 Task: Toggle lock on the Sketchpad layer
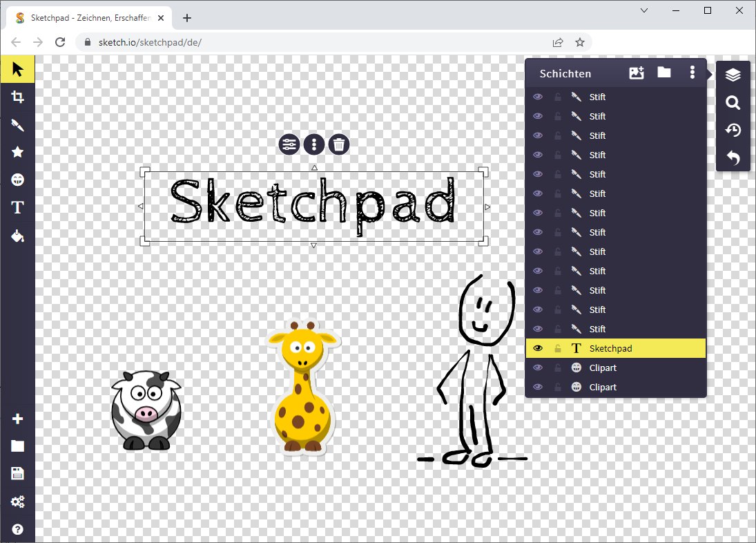coord(557,348)
